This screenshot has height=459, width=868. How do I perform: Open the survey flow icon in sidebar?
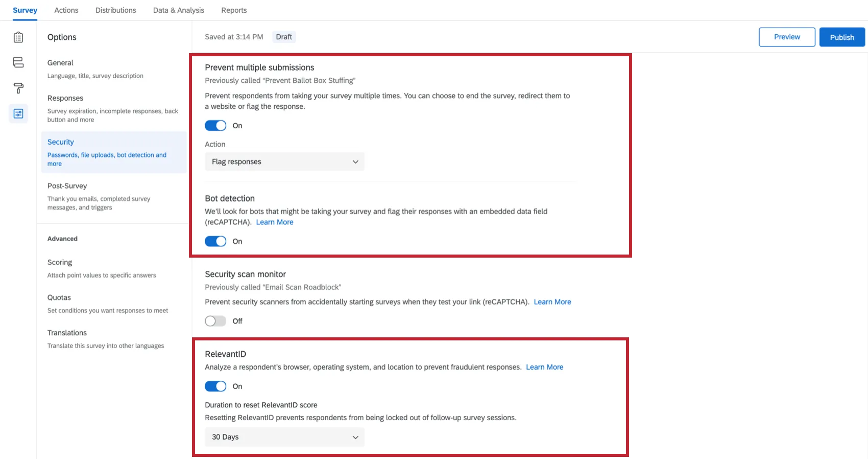coord(18,62)
